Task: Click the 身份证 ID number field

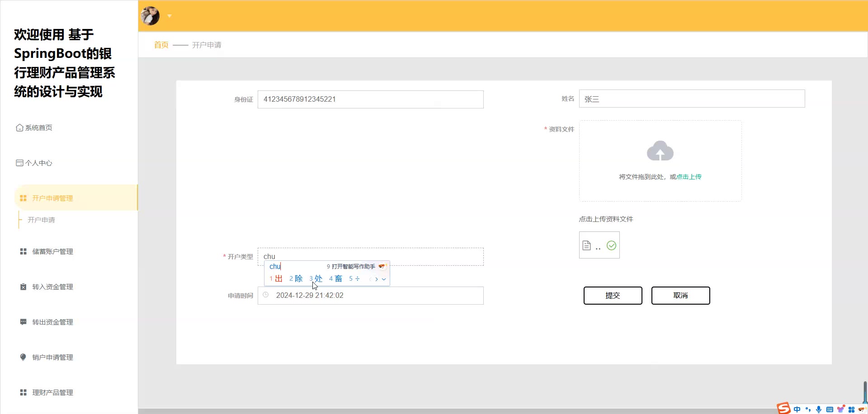Action: coord(370,99)
